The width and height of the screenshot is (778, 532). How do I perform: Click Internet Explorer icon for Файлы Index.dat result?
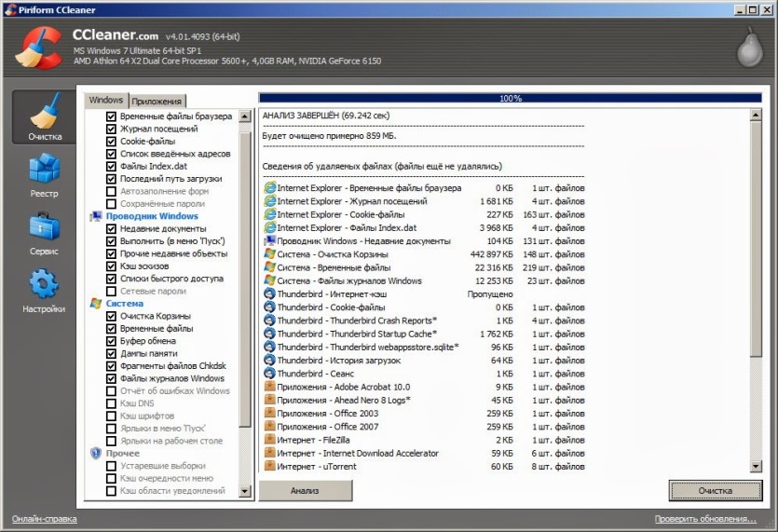pos(269,227)
